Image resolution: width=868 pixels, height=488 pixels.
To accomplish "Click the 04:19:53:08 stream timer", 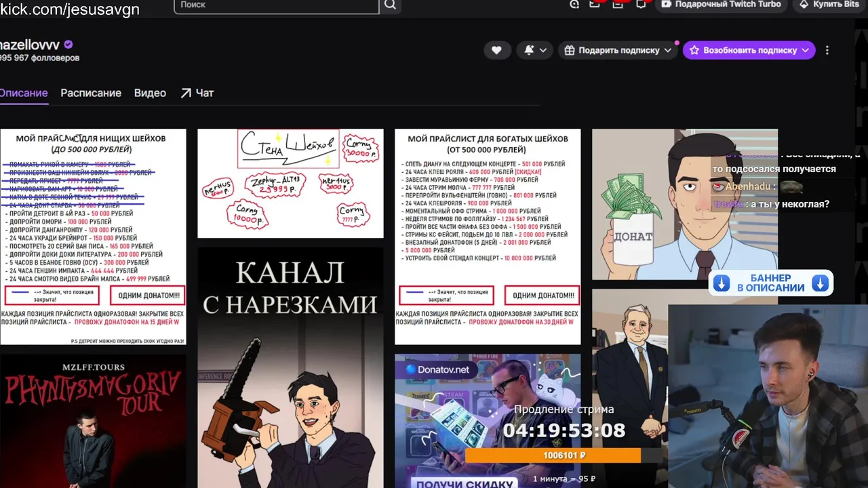I will [564, 430].
